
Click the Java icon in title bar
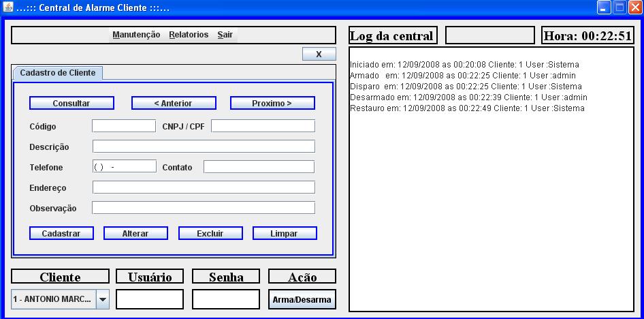pos(8,7)
